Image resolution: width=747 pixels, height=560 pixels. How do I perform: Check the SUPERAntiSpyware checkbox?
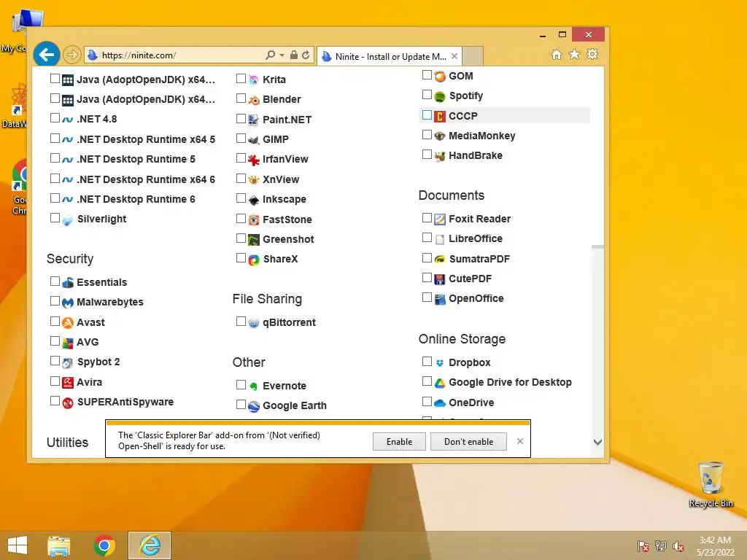coord(55,401)
